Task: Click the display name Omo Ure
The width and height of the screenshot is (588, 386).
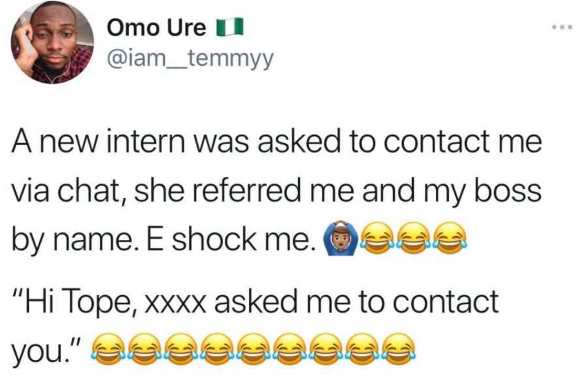Action: coord(157,27)
